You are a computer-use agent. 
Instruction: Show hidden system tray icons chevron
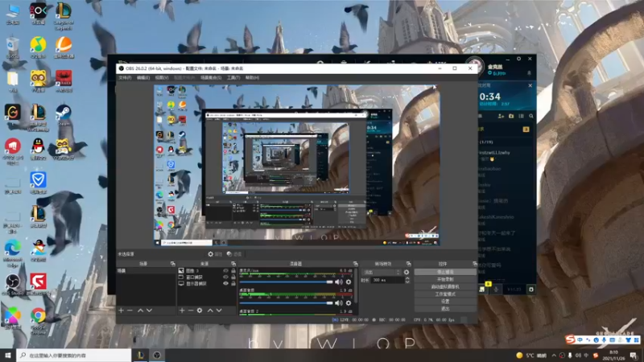pos(554,356)
